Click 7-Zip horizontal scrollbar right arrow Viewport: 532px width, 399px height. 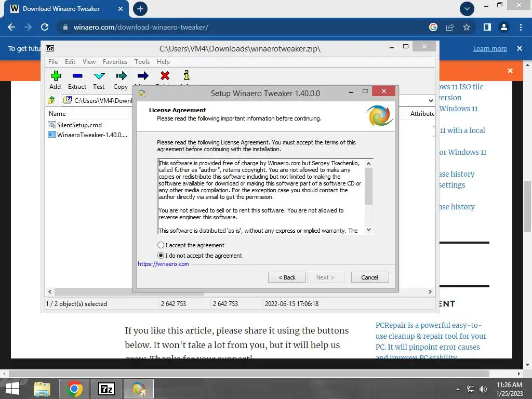click(x=430, y=291)
